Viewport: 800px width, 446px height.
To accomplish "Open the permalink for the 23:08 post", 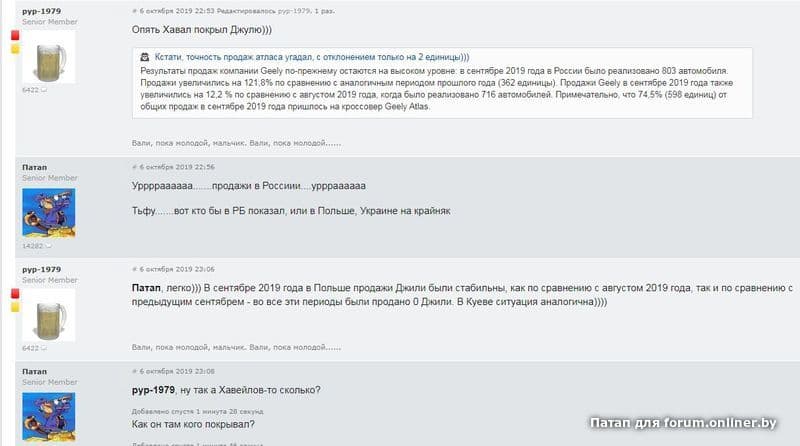I will 172,371.
